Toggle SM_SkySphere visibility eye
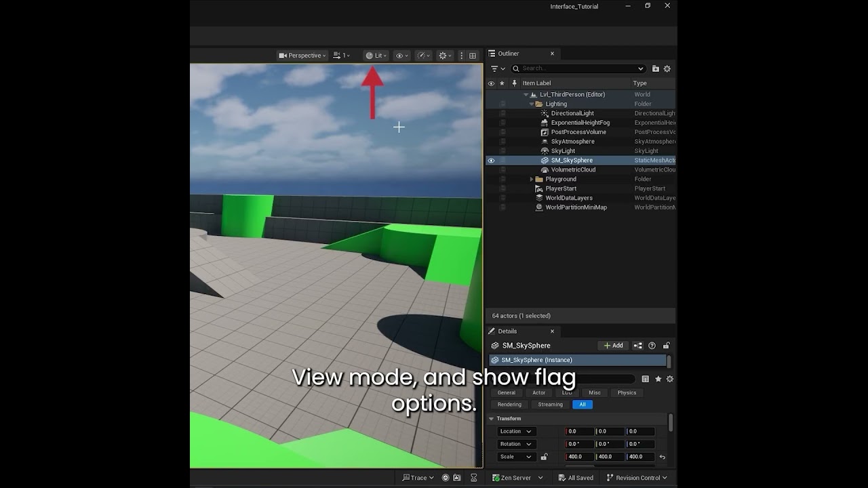 coord(492,161)
